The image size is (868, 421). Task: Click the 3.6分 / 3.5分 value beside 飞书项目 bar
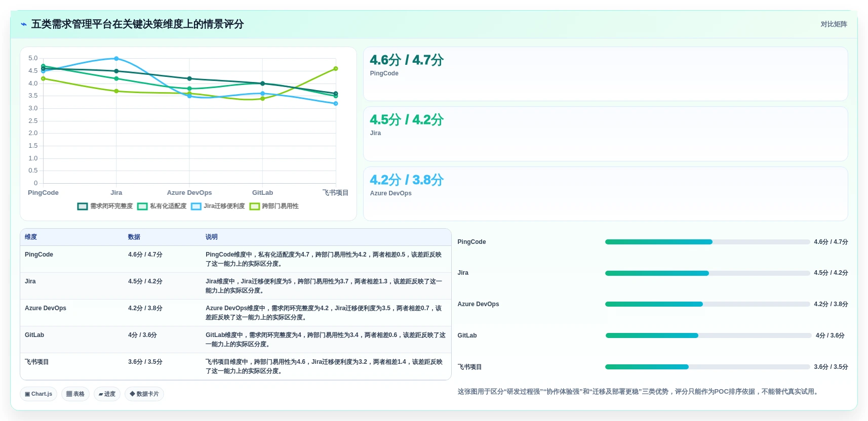point(831,367)
